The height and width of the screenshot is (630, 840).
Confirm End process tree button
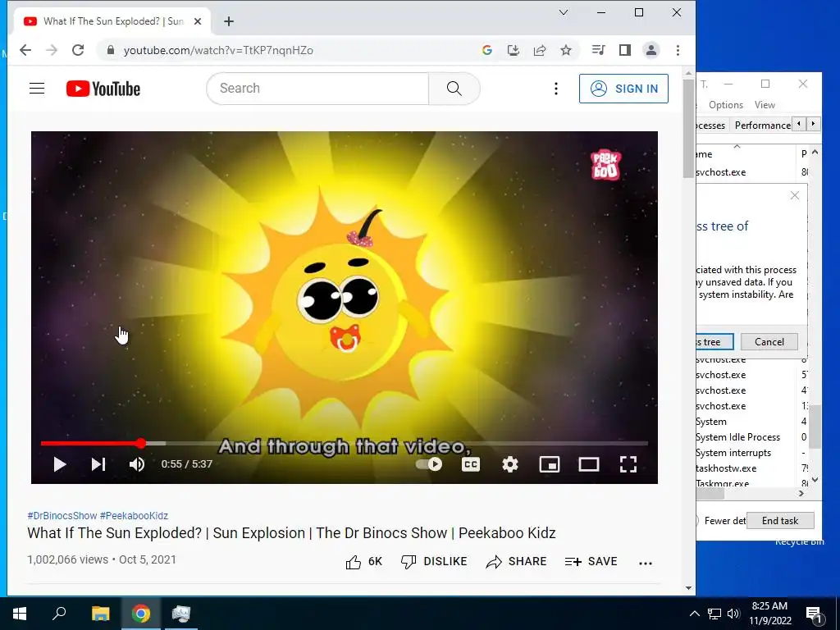pyautogui.click(x=714, y=342)
